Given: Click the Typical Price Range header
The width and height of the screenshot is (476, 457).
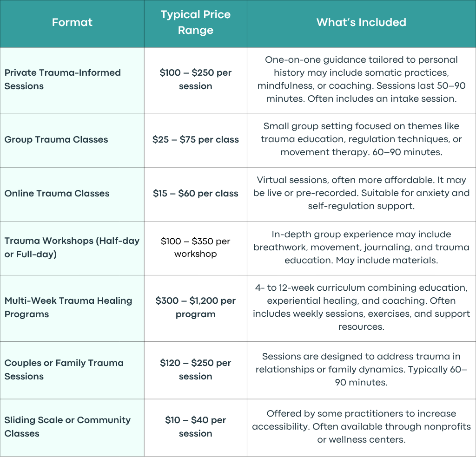Looking at the screenshot, I should pyautogui.click(x=196, y=22).
